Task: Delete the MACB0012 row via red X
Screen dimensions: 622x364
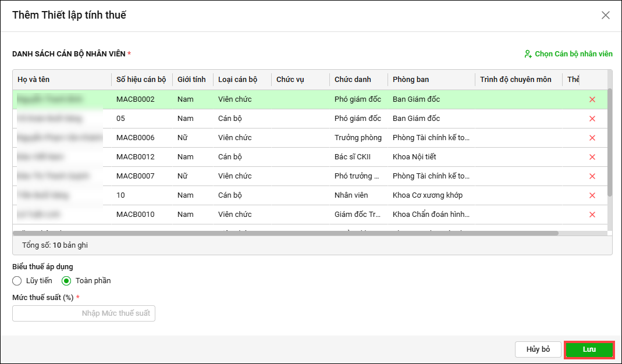Action: pyautogui.click(x=592, y=157)
